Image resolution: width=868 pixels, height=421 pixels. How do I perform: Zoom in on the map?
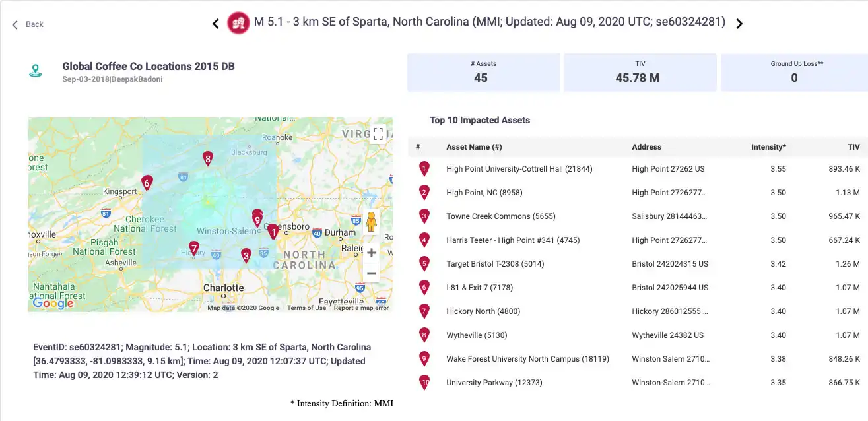(x=371, y=253)
